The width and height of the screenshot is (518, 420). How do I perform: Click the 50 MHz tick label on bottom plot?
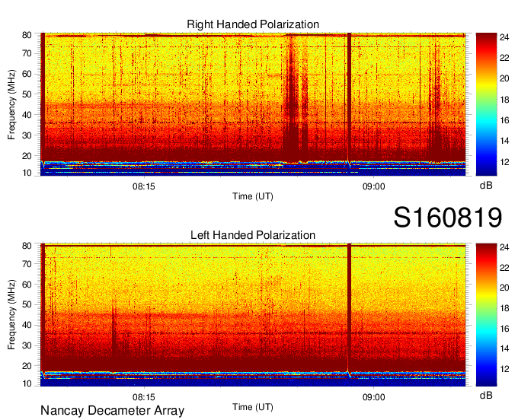click(27, 304)
